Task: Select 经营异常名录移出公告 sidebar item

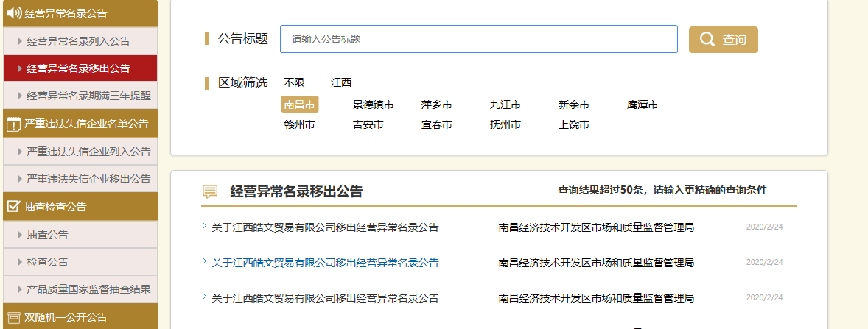Action: click(78, 68)
